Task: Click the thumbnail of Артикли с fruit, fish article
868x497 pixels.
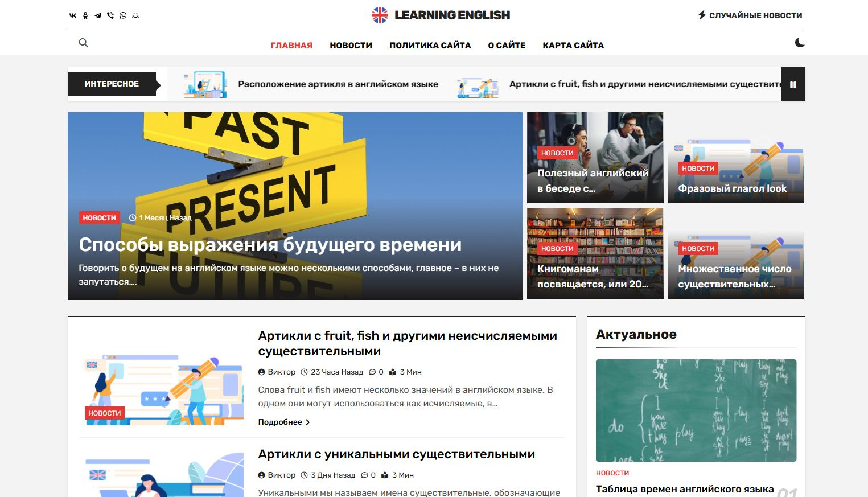Action: click(x=162, y=381)
